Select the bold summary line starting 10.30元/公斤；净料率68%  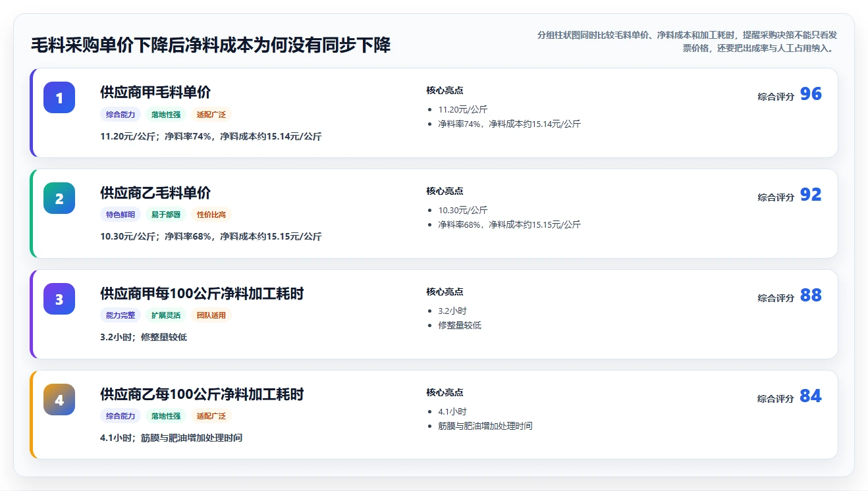tap(211, 236)
